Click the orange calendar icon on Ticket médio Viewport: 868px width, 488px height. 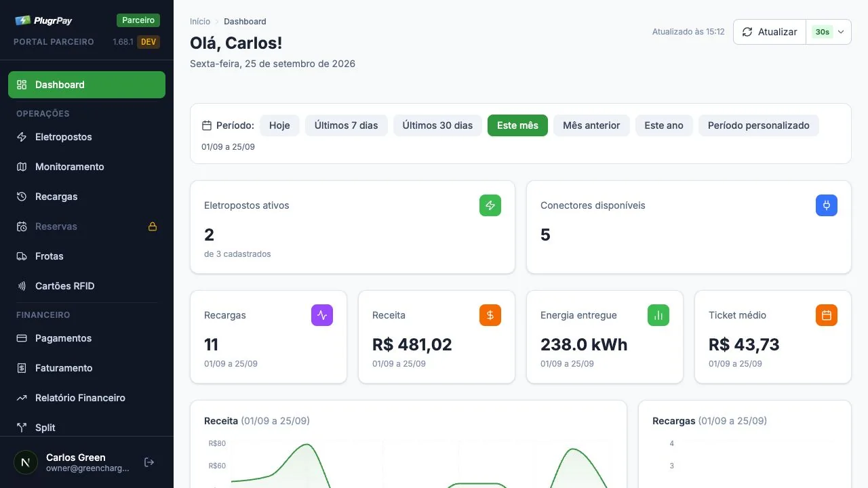point(827,315)
